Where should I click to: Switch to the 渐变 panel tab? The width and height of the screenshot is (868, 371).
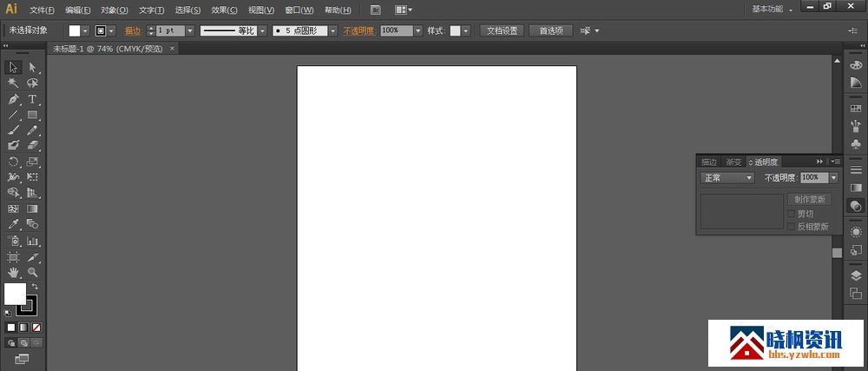[733, 162]
